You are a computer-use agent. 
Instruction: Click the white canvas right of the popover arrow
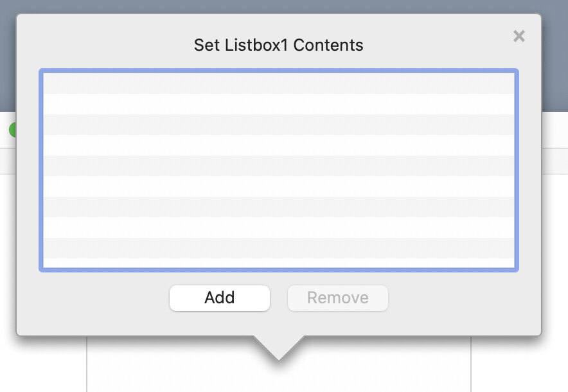(386, 366)
